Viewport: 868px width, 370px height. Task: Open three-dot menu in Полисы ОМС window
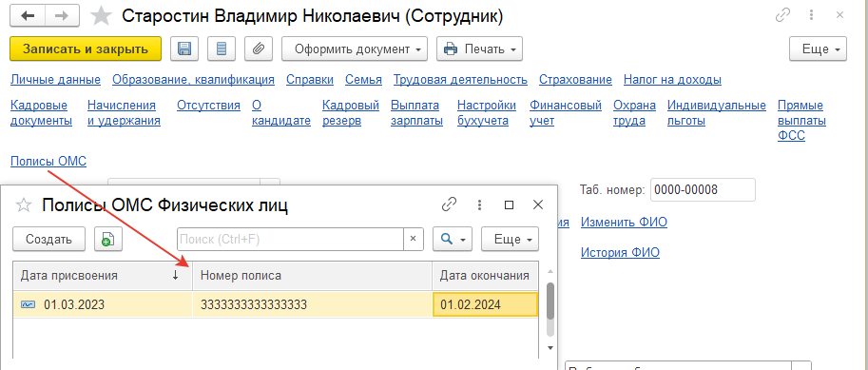pos(479,204)
